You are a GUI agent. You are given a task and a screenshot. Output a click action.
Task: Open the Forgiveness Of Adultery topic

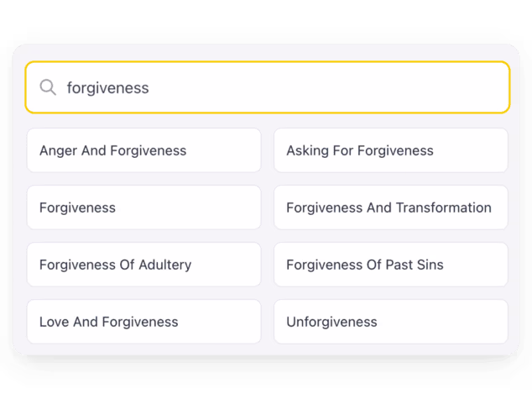143,265
